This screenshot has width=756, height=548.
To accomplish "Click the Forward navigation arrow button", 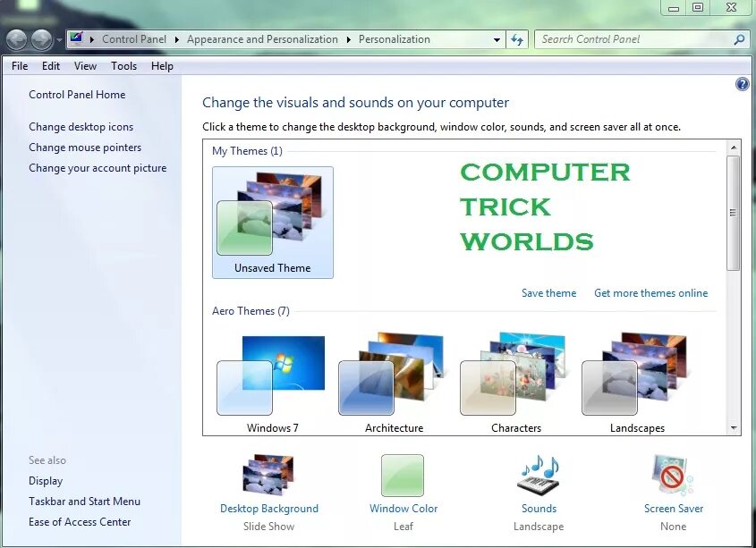I will coord(42,39).
